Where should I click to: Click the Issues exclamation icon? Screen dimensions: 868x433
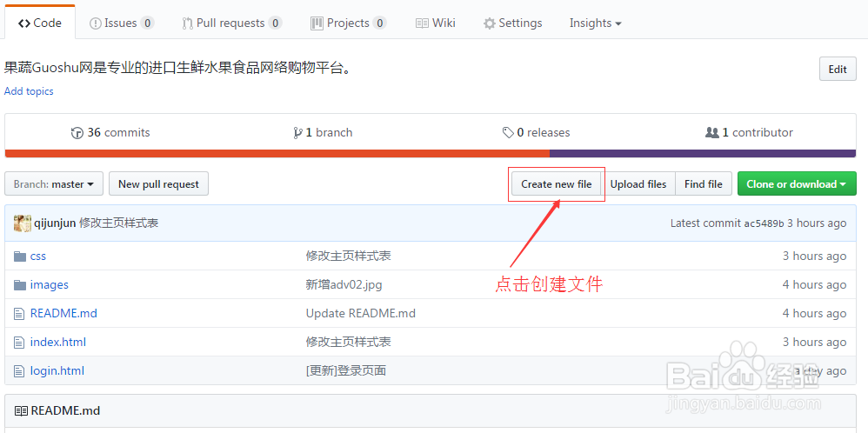click(95, 23)
